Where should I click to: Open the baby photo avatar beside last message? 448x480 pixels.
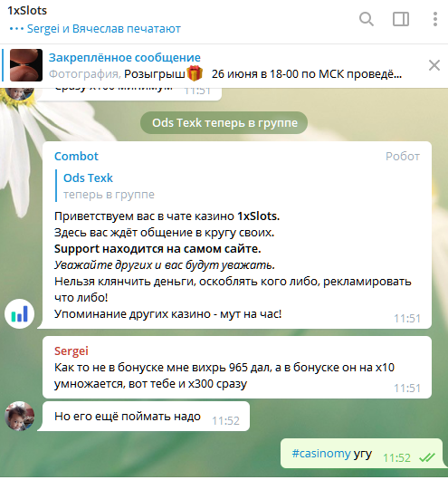pyautogui.click(x=20, y=416)
